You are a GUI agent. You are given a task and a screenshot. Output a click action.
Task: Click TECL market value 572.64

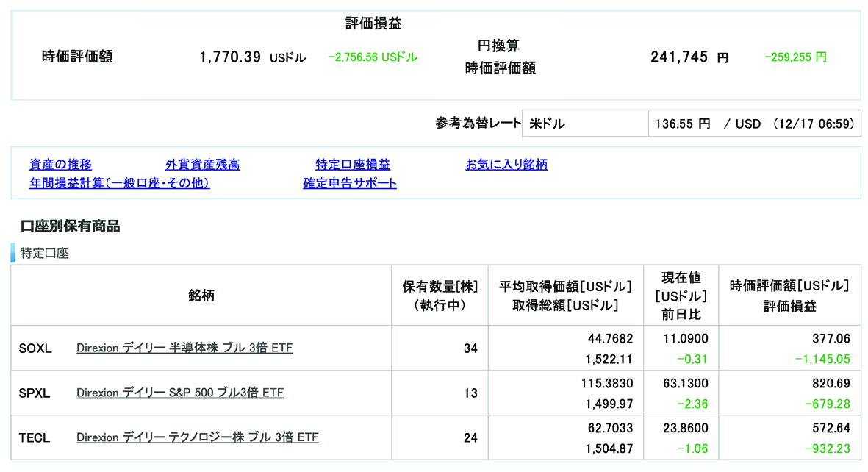[x=831, y=428]
